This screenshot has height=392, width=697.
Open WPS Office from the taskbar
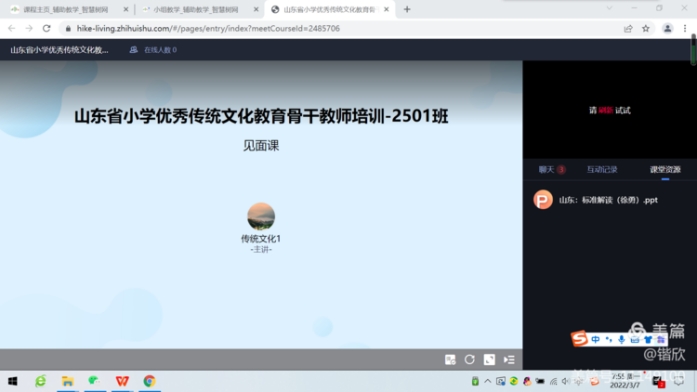click(x=122, y=381)
